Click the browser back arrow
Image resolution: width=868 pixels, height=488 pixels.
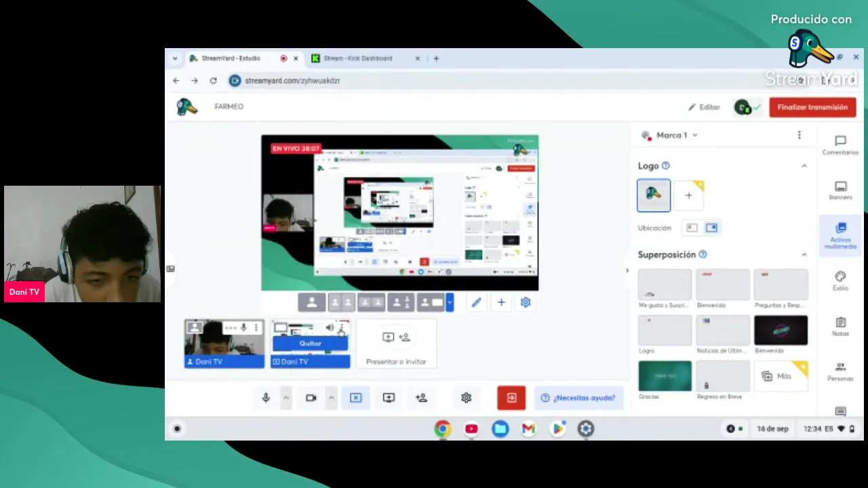(x=176, y=81)
